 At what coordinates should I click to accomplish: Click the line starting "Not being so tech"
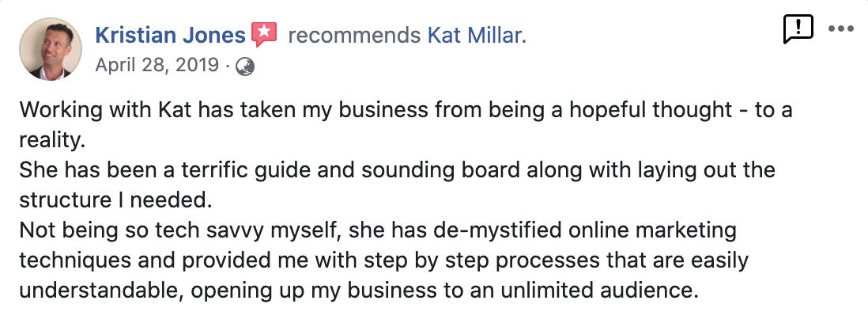(378, 231)
